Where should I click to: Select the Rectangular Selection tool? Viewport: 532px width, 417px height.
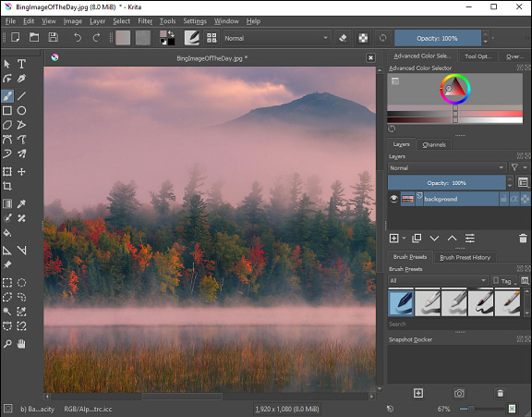pyautogui.click(x=7, y=283)
